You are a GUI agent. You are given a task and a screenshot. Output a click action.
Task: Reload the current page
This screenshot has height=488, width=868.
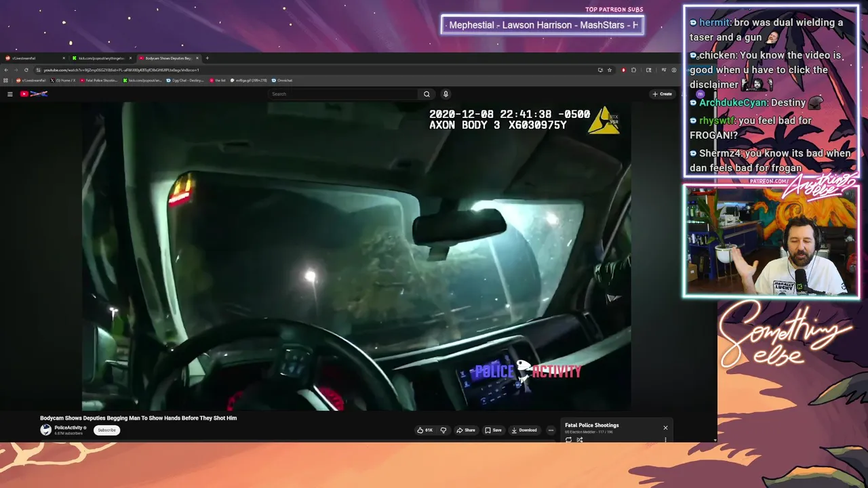point(26,70)
